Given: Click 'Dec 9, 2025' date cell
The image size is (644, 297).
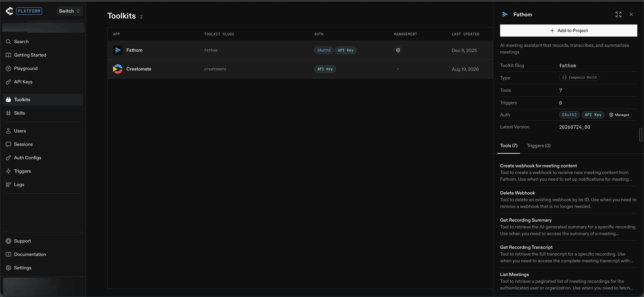Looking at the screenshot, I should click(x=464, y=50).
